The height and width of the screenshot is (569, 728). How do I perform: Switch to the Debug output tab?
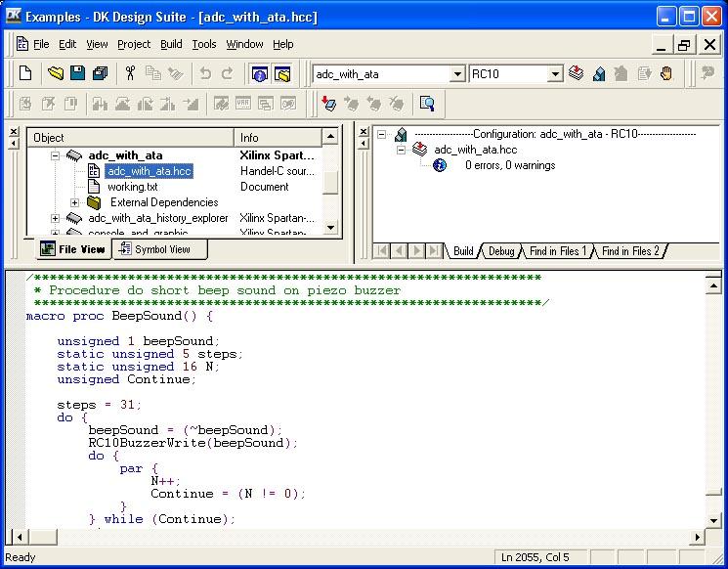(501, 251)
